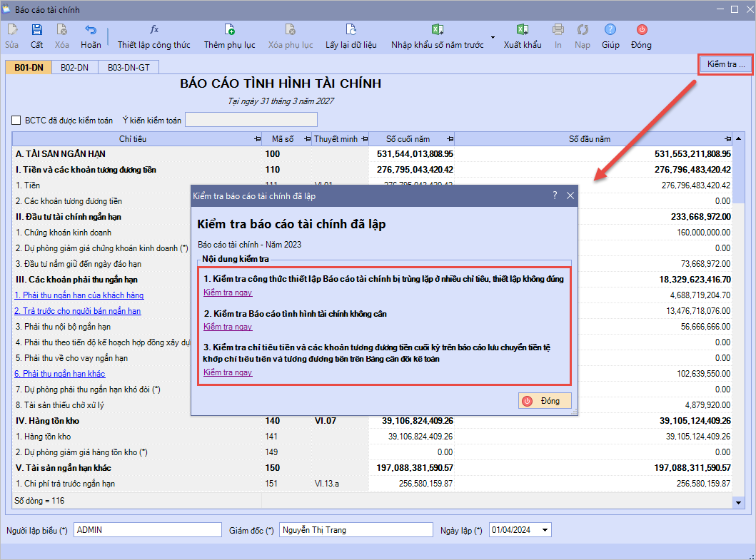
Task: Click Thiết lập công thức formula icon
Action: (153, 30)
